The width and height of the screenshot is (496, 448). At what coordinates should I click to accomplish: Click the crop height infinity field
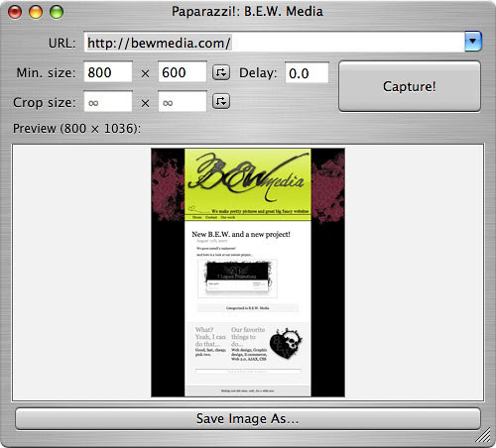183,102
